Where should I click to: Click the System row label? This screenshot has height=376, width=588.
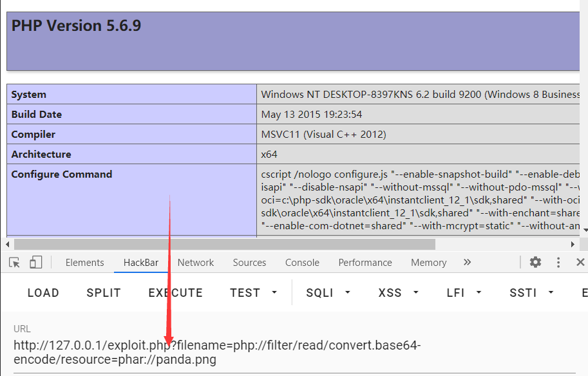click(28, 95)
